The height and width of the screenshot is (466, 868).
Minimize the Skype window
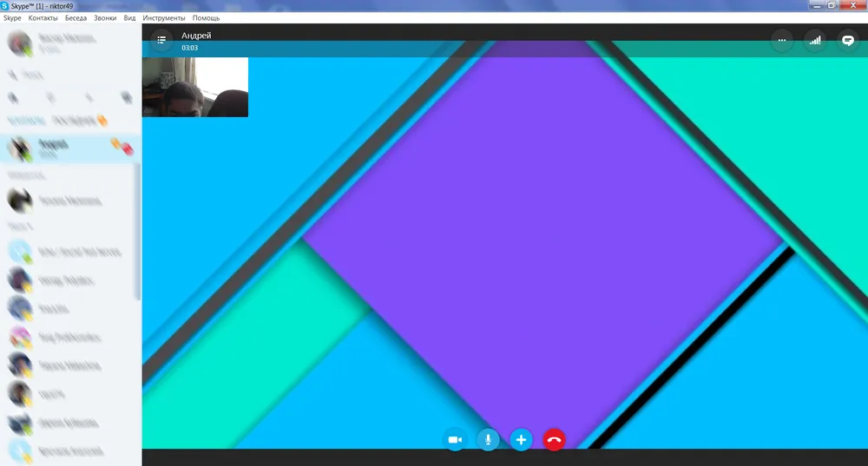pos(817,5)
